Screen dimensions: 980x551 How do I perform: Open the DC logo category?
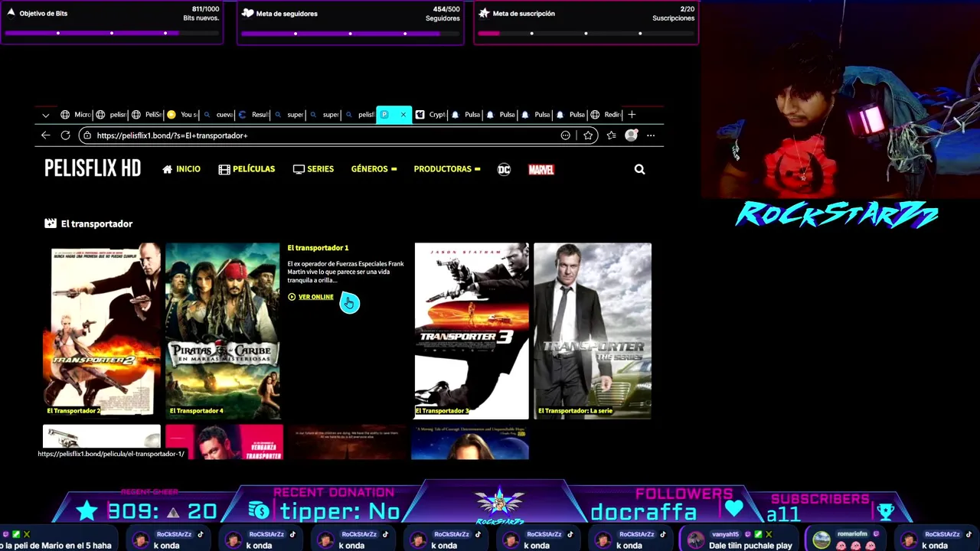[504, 170]
